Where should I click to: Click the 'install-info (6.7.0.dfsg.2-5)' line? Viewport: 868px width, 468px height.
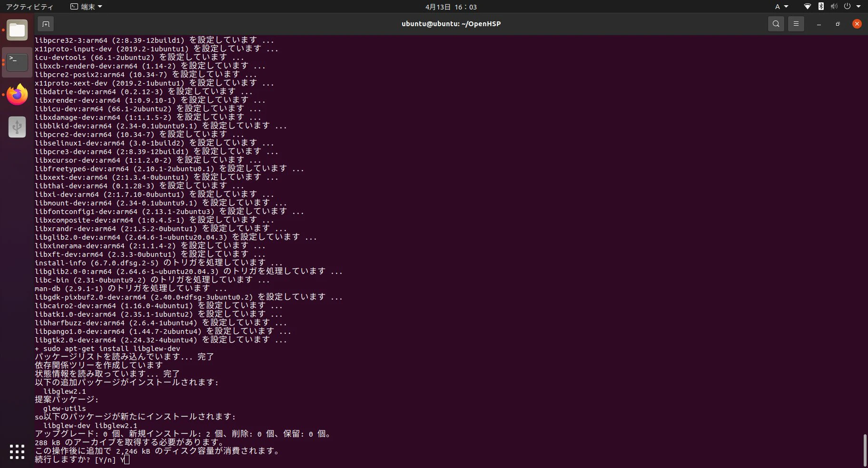pyautogui.click(x=158, y=263)
